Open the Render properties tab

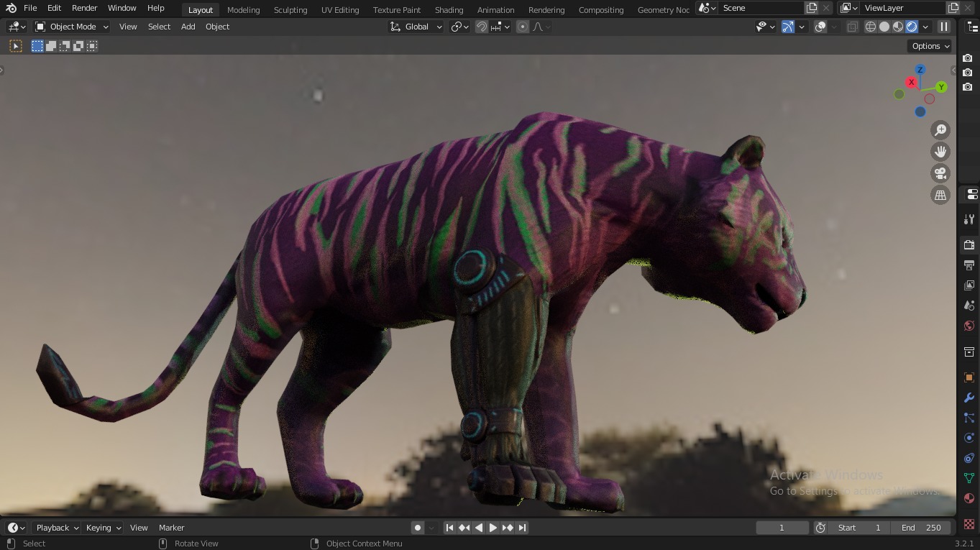pos(969,245)
